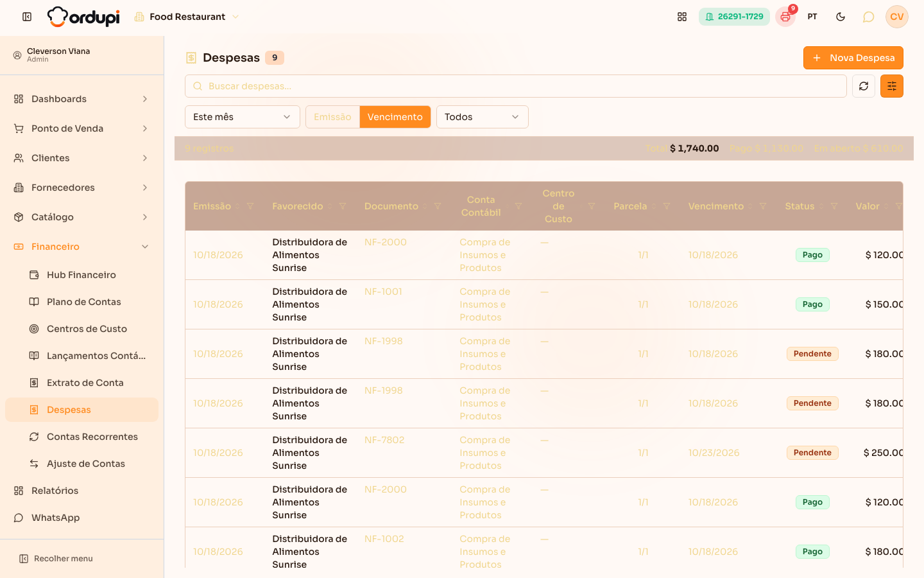Screen dimensions: 924x578
Task: Open the orange advanced filters icon
Action: tap(892, 86)
